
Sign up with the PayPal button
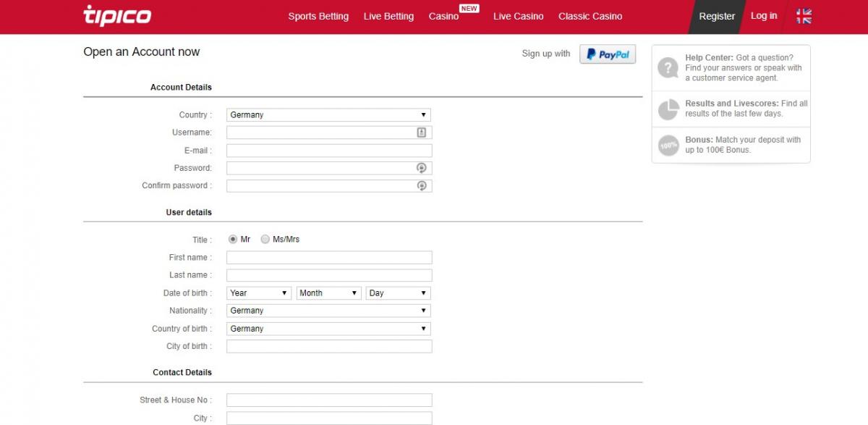(608, 54)
